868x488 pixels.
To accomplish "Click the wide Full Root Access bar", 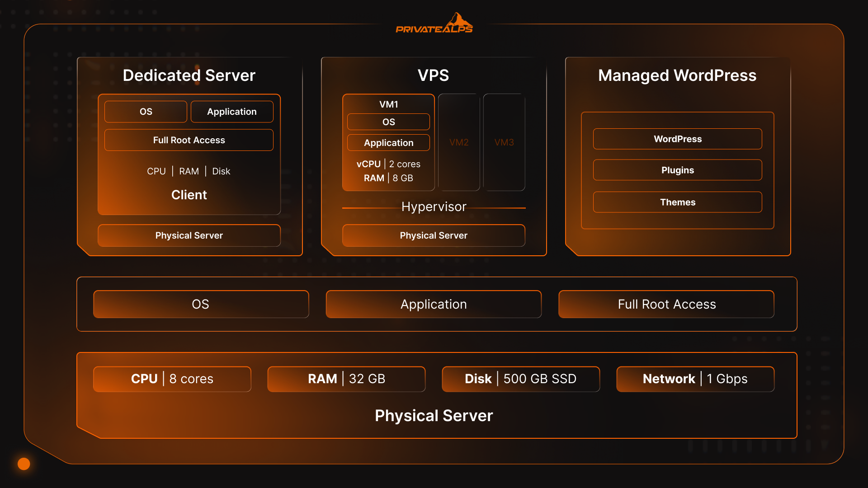I will pyautogui.click(x=666, y=304).
